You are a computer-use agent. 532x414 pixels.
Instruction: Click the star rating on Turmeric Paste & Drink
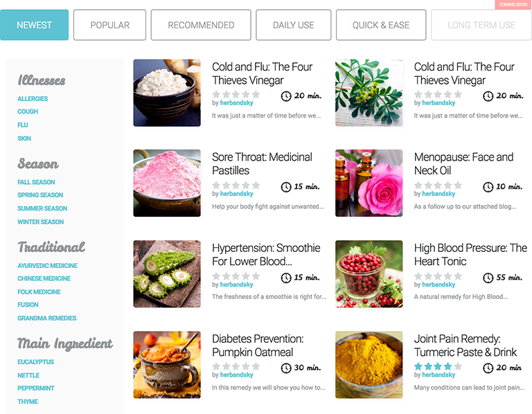(438, 366)
